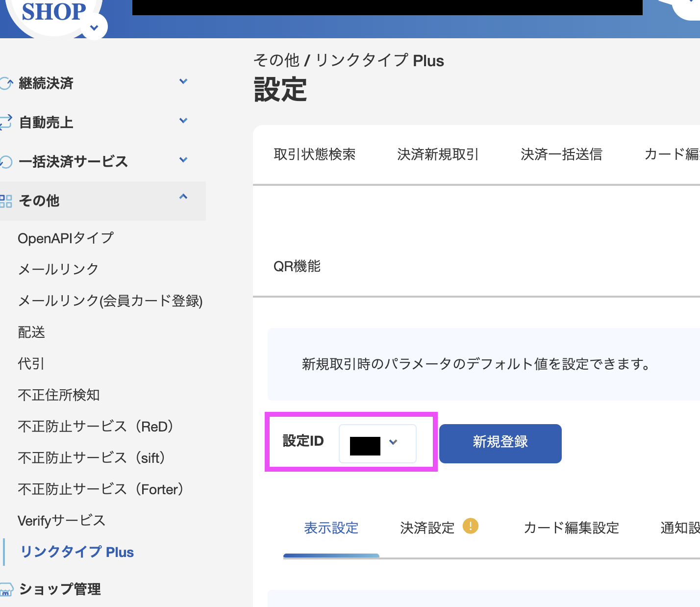The height and width of the screenshot is (607, 700).
Task: Click the recurring payment icon beside 継続決済
Action: pos(6,83)
